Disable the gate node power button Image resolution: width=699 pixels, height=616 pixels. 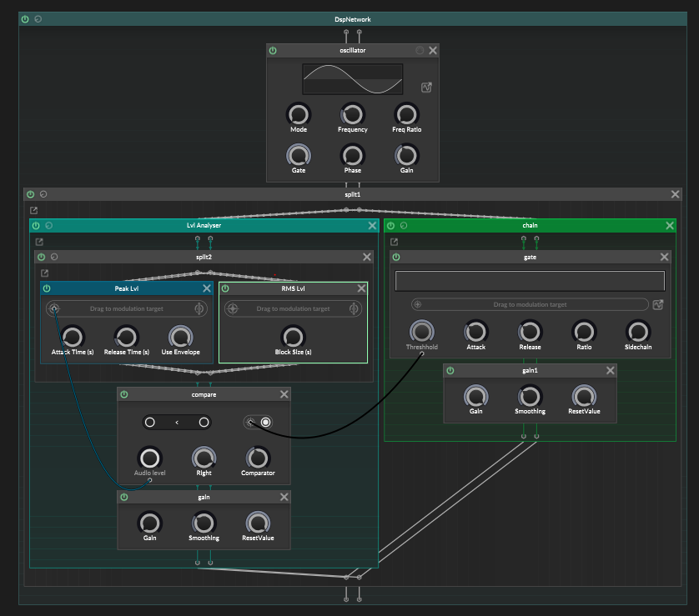coord(396,257)
